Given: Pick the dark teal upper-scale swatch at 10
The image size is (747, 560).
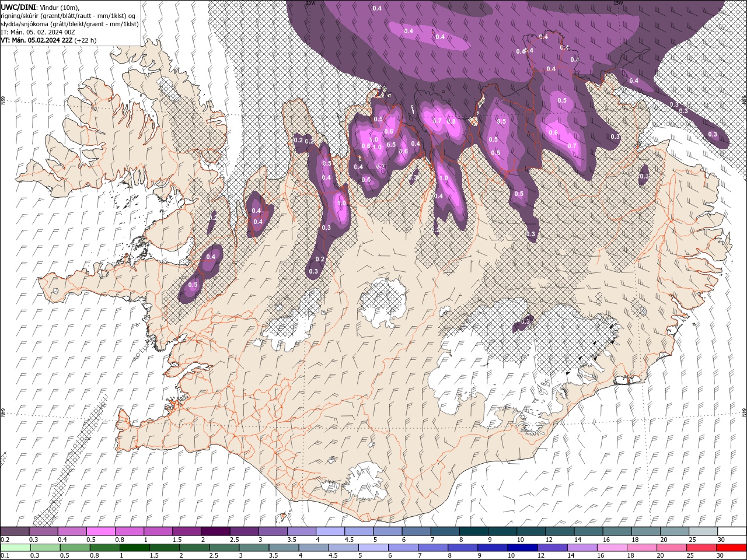Looking at the screenshot, I should [531, 531].
